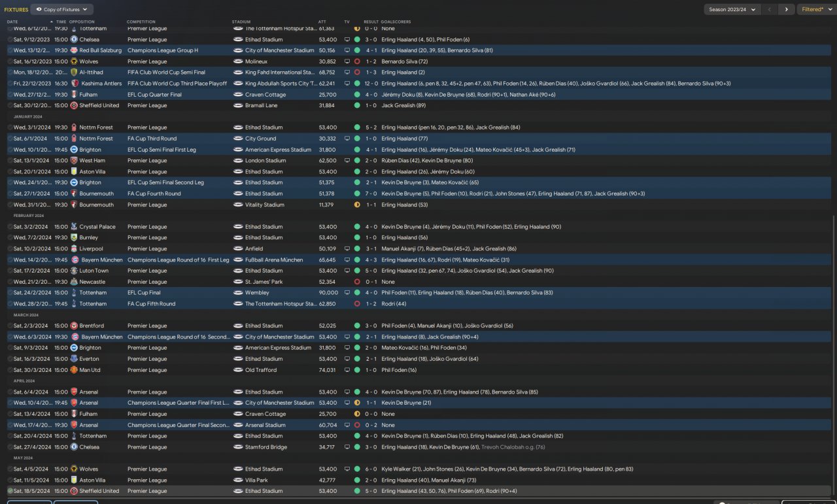Click the Man Utd club badge

[74, 370]
